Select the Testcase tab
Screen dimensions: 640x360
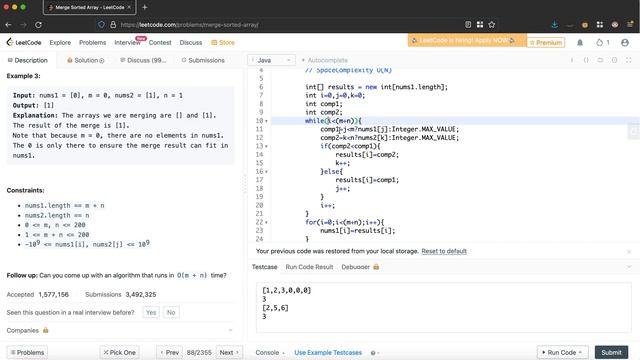[264, 267]
